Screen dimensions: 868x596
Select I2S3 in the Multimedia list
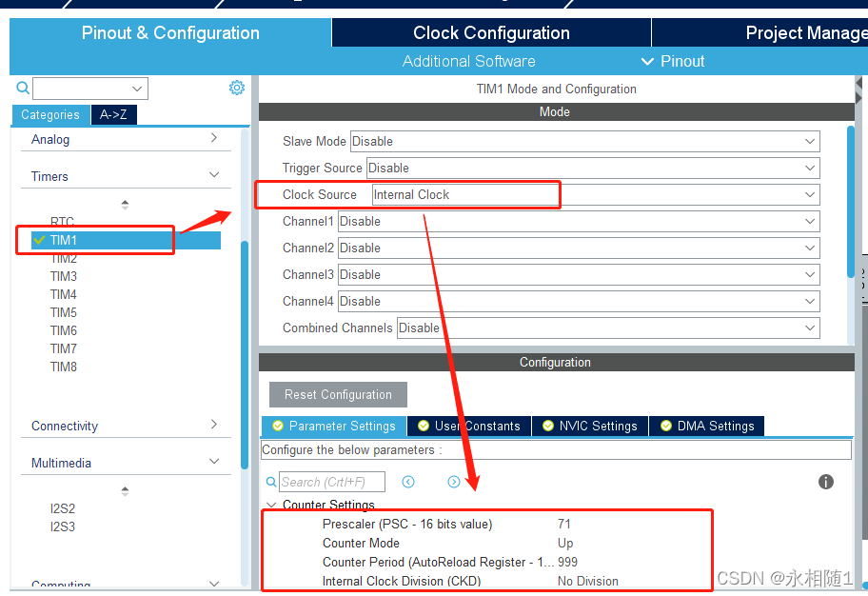pos(63,526)
